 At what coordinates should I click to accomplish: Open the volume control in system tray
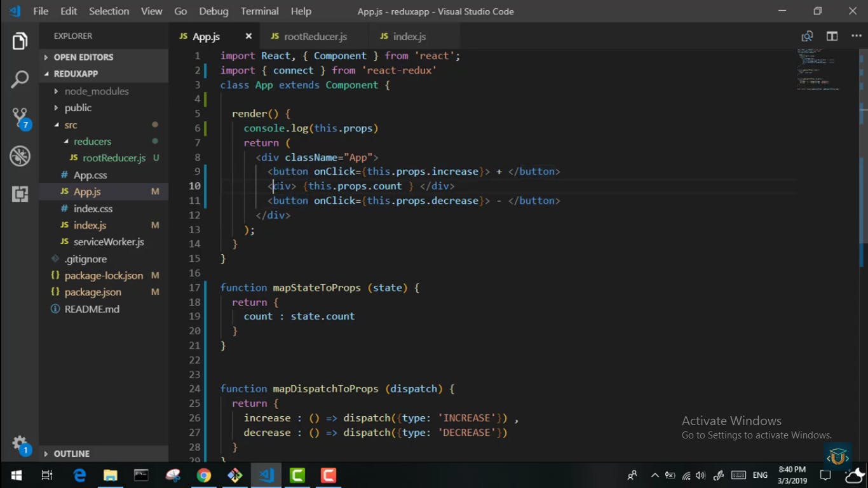coord(701,475)
